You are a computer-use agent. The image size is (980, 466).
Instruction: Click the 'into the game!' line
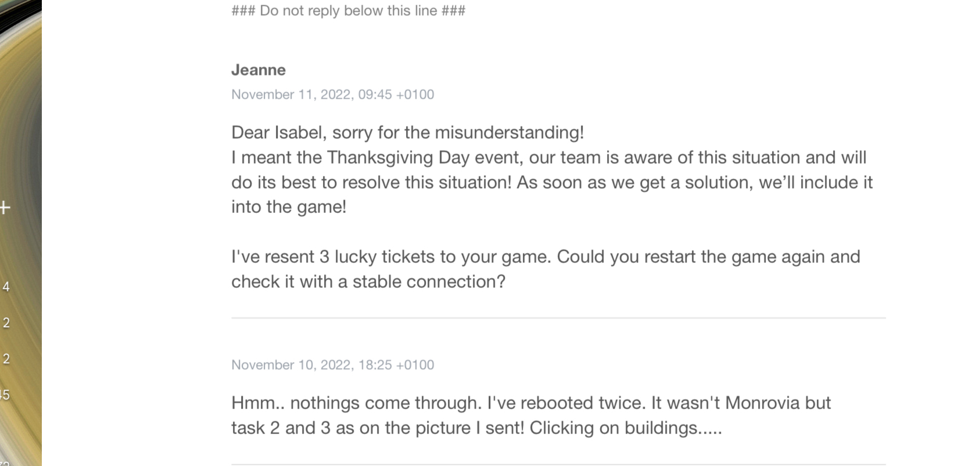click(x=289, y=207)
